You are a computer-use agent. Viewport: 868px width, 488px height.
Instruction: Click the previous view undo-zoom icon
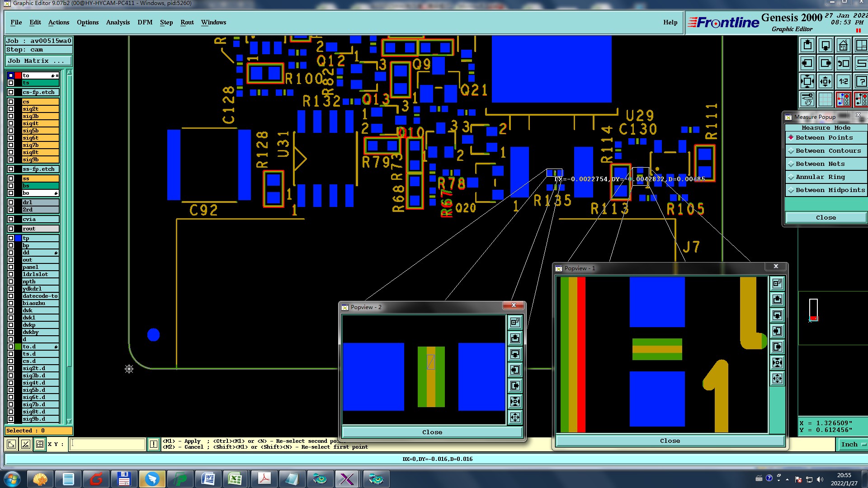point(843,64)
